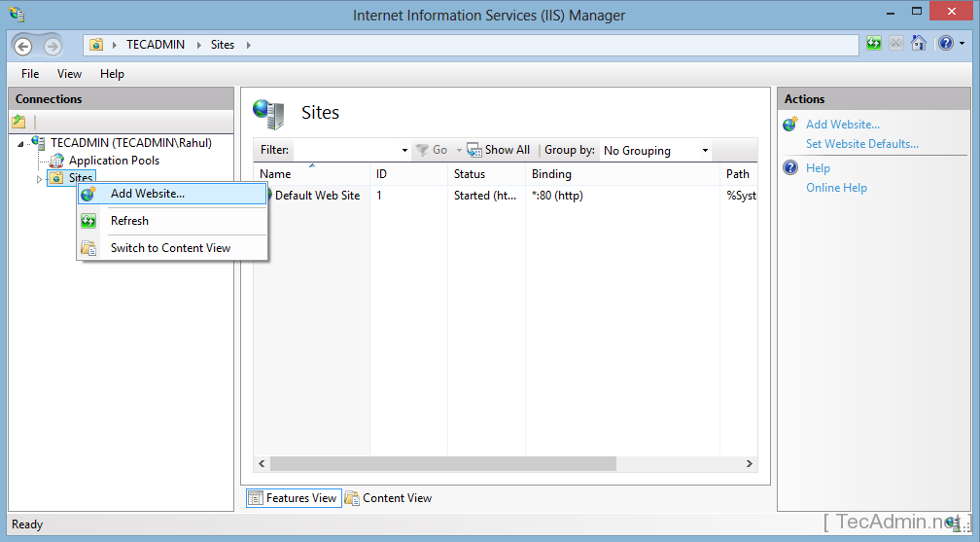This screenshot has height=542, width=980.
Task: Select Switch to Content View menu entry
Action: point(170,248)
